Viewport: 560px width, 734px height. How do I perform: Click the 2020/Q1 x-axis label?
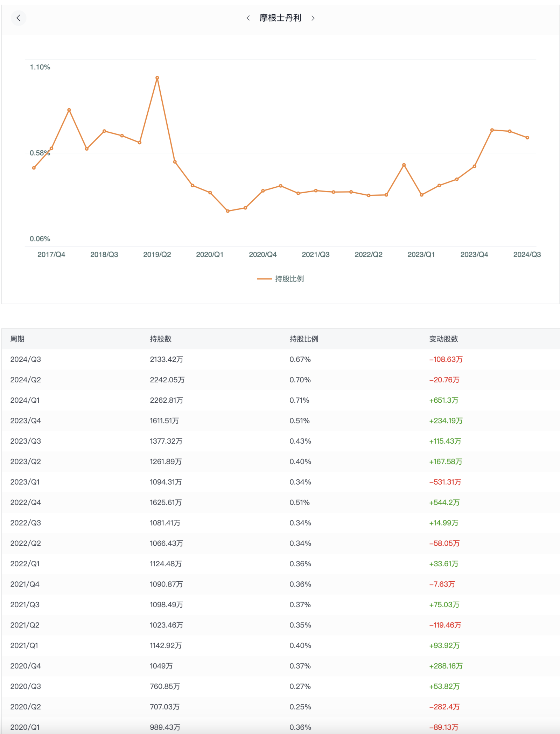pos(210,255)
